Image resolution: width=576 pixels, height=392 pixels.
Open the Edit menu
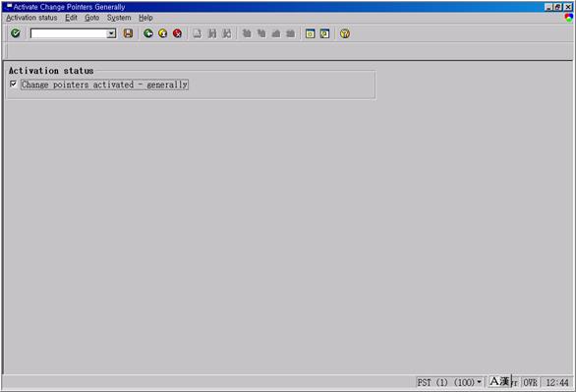(71, 18)
